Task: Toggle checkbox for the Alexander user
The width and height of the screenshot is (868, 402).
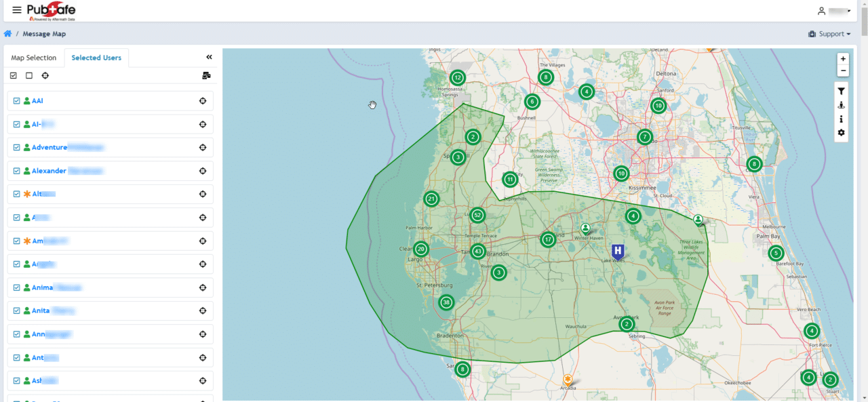Action: 17,171
